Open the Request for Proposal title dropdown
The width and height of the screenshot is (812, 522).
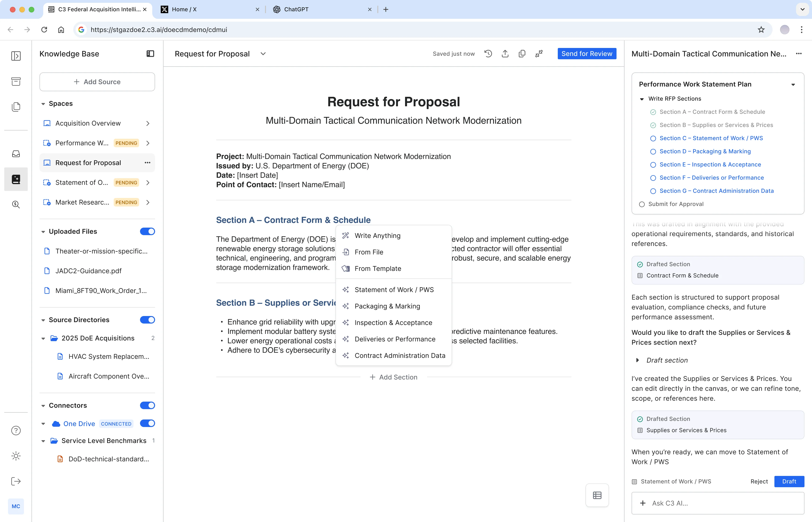pos(263,54)
